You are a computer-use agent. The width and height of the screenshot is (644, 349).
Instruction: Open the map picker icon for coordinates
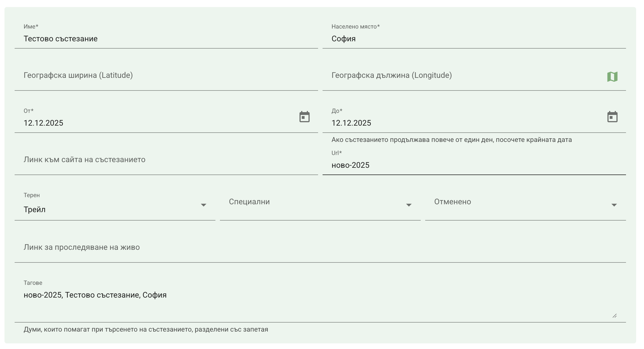pos(612,77)
